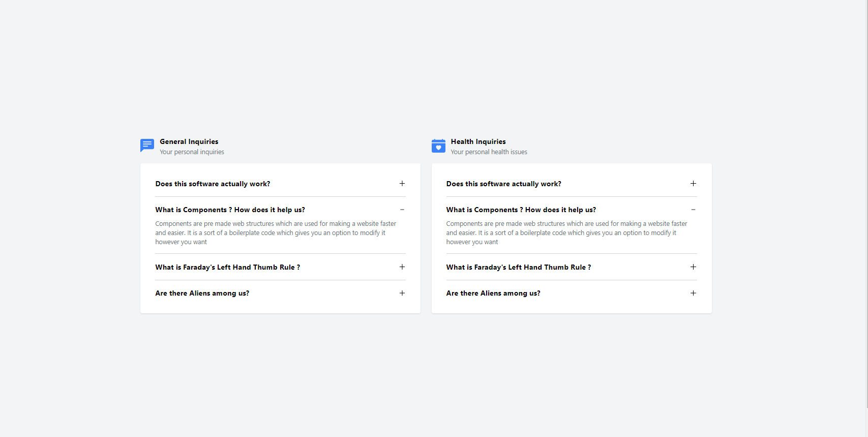Click the 'Your personal health issues' subtitle text
Image resolution: width=868 pixels, height=437 pixels.
[489, 152]
